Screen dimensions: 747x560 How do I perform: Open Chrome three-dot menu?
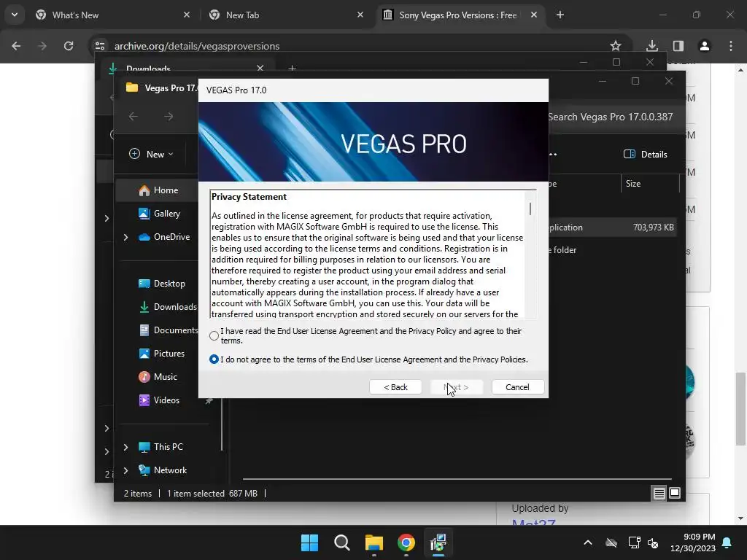pos(731,46)
